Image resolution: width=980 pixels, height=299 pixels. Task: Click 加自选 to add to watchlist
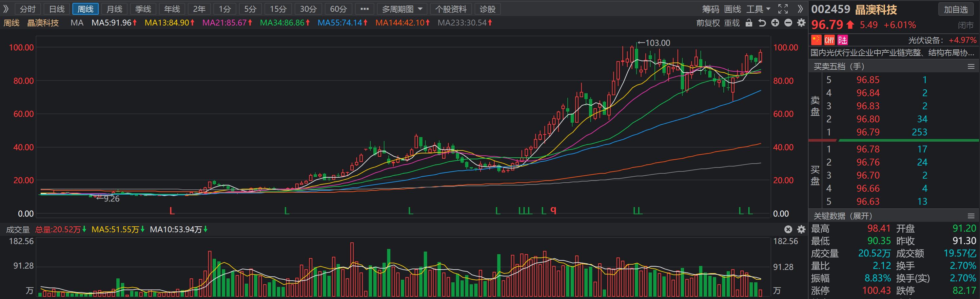click(955, 10)
